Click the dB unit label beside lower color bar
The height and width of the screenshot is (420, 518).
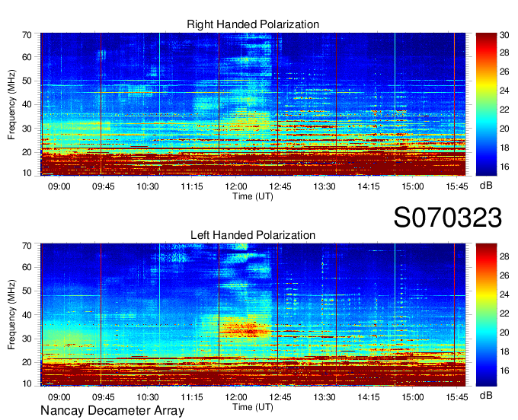[486, 395]
